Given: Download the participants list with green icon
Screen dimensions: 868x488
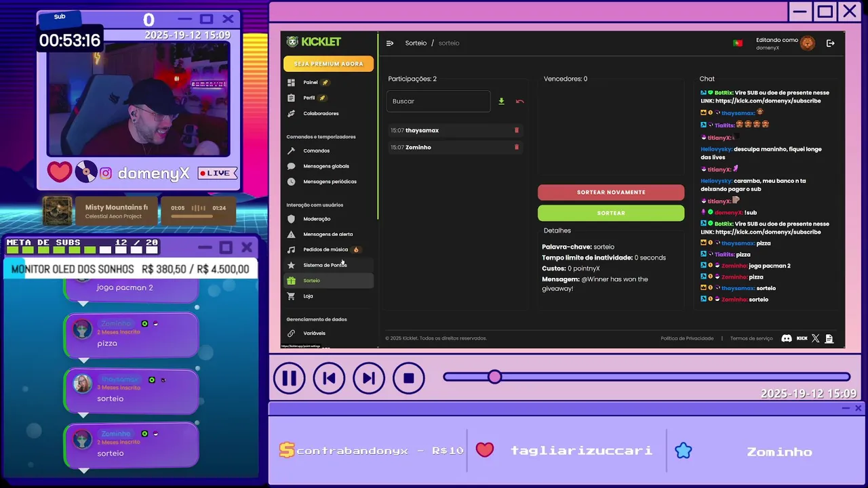Looking at the screenshot, I should pos(501,102).
